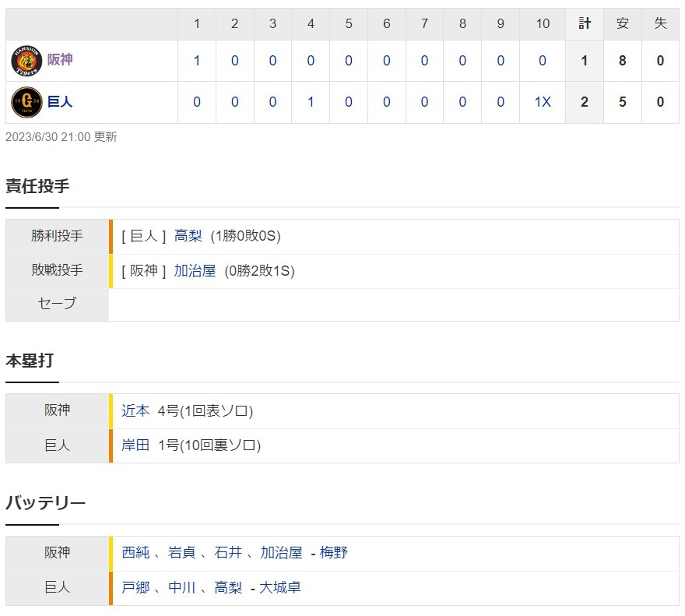Open 近本 home run player link
Screen dimensions: 685x616
135,411
